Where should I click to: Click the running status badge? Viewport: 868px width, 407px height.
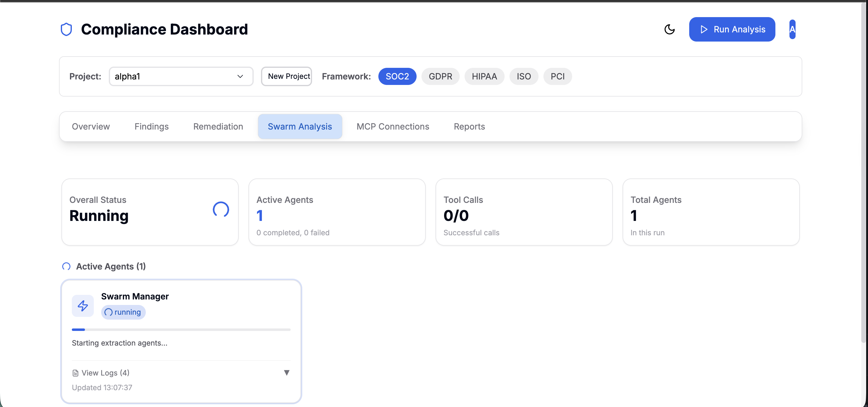[x=123, y=312]
